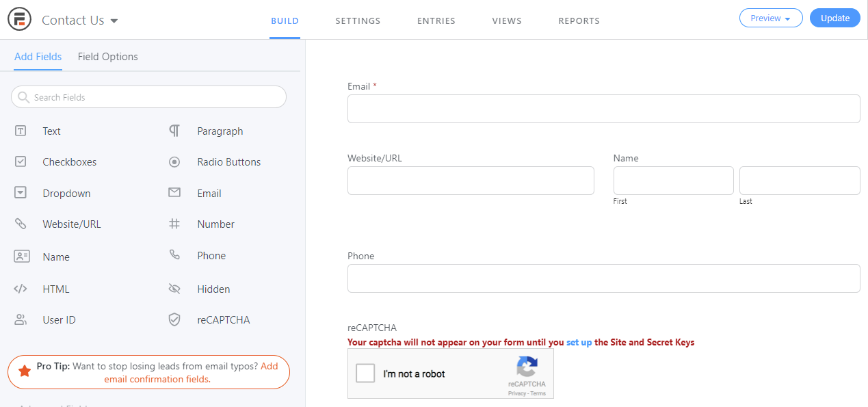The width and height of the screenshot is (868, 407).
Task: Select the Phone label in form canvas
Action: (x=361, y=256)
